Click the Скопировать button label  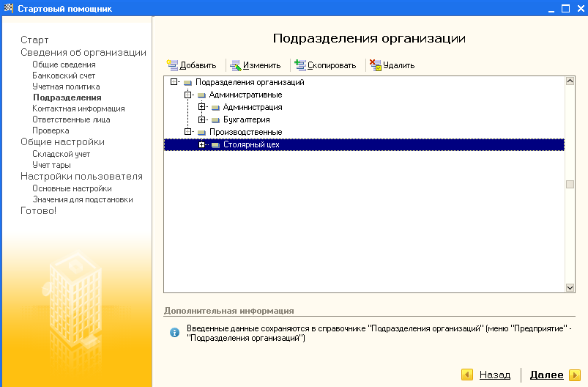pyautogui.click(x=332, y=65)
